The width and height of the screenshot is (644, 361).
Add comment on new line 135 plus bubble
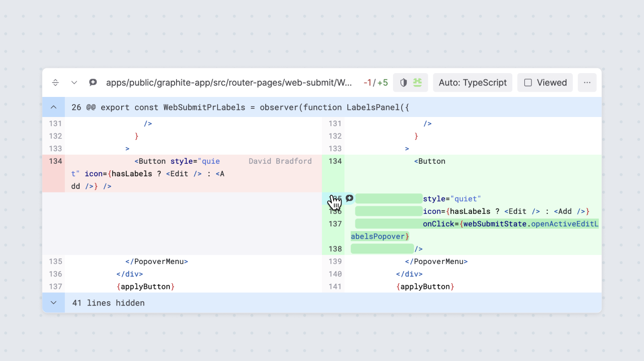click(x=350, y=198)
